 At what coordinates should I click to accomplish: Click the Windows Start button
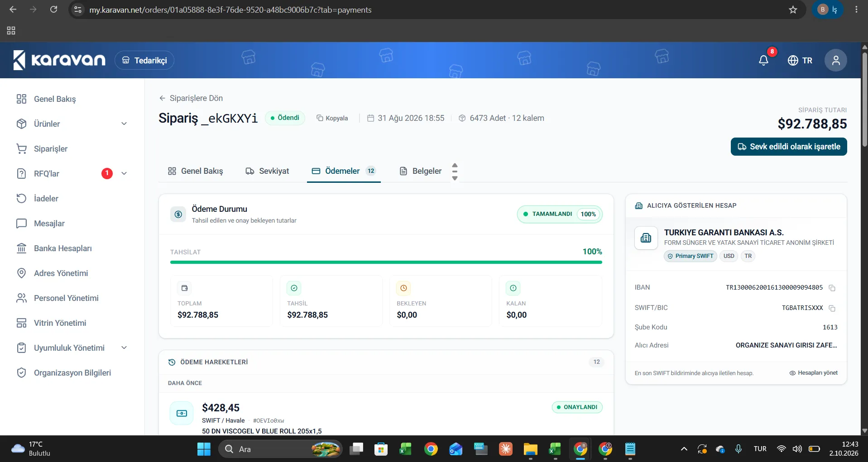[x=204, y=449]
